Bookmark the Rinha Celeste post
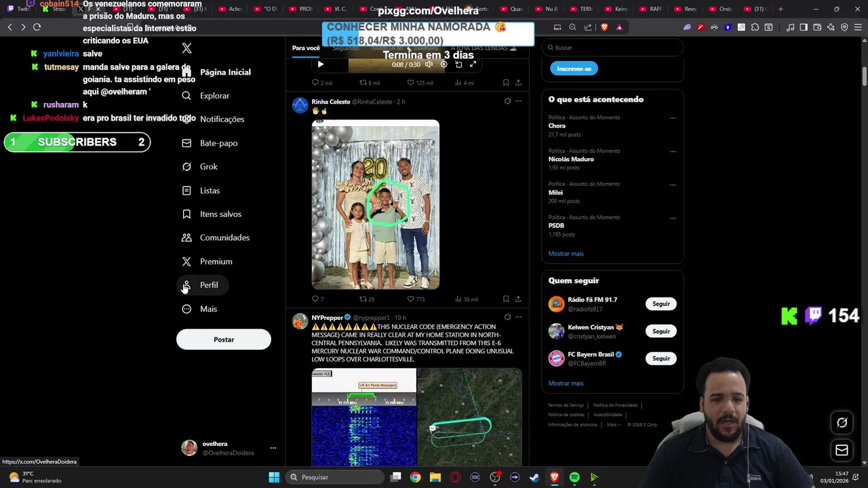The width and height of the screenshot is (868, 488). [506, 299]
